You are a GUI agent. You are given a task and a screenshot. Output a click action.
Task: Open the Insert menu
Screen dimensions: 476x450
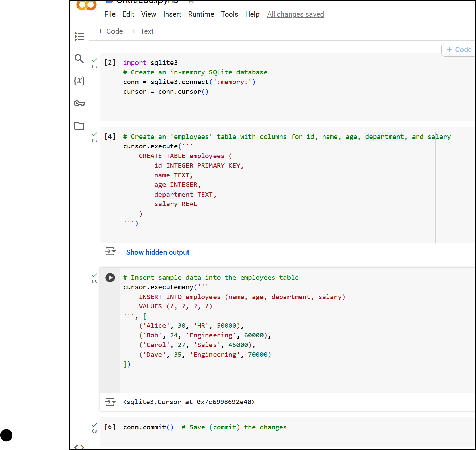172,14
